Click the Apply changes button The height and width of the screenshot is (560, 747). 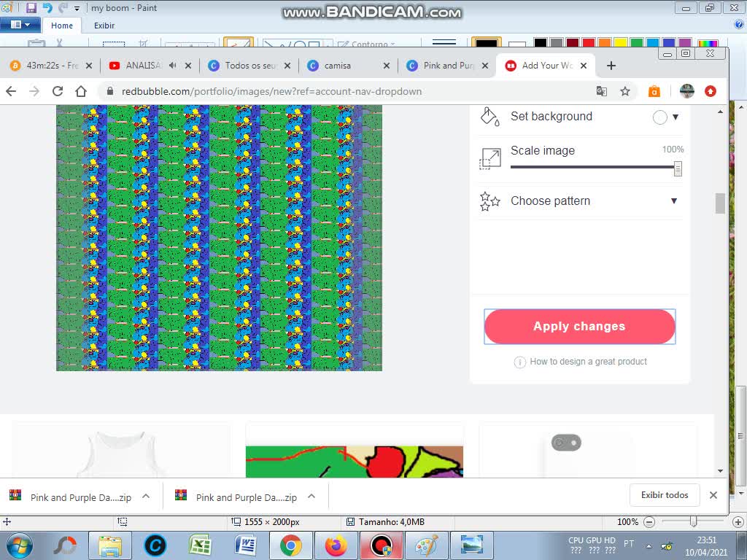click(580, 327)
